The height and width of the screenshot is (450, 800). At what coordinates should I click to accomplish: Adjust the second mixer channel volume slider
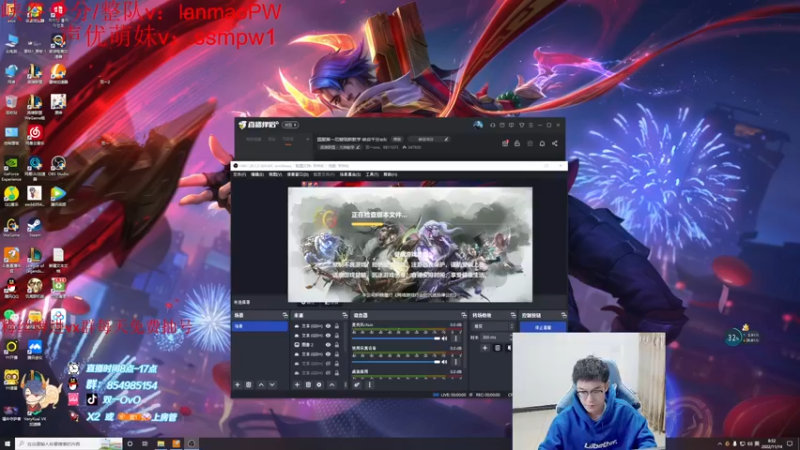(x=396, y=362)
